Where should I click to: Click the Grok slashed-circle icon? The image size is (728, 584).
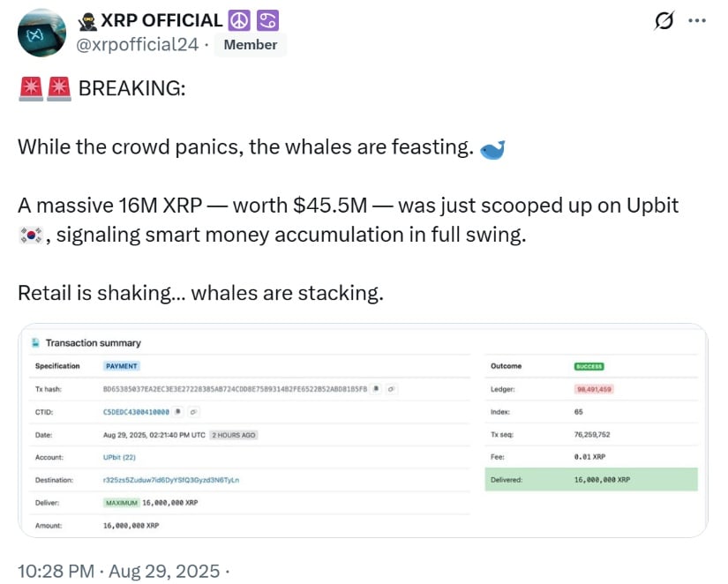(664, 20)
